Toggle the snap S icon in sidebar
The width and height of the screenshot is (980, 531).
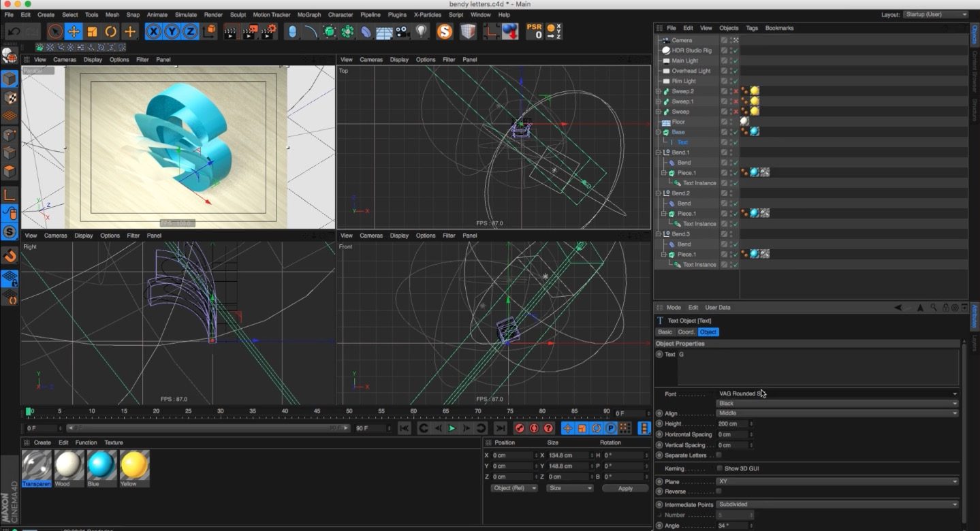click(x=10, y=231)
